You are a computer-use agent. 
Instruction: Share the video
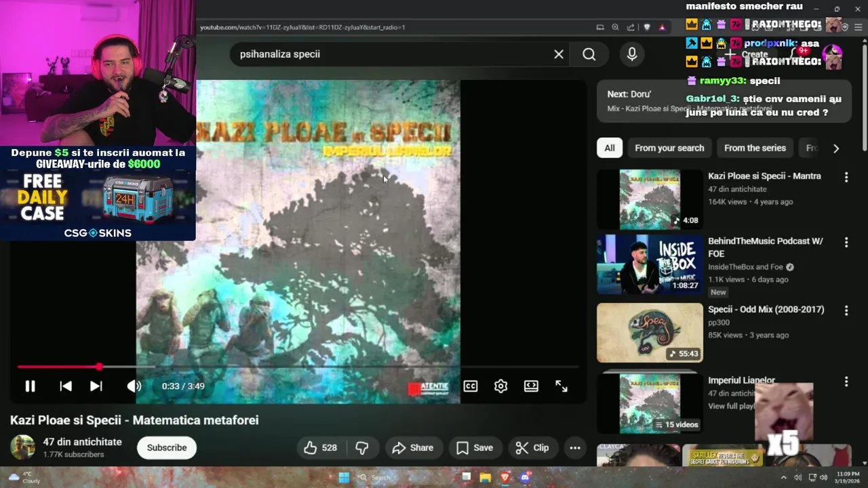tap(412, 448)
